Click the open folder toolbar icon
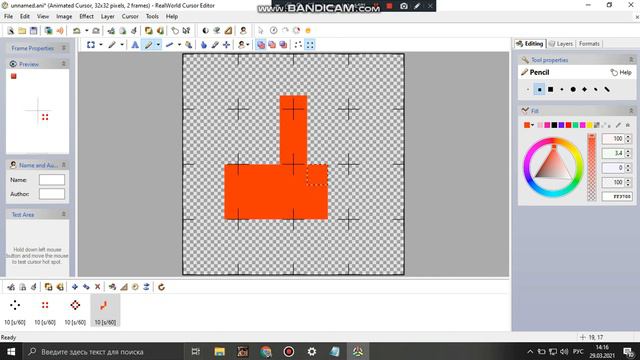 (x=22, y=31)
